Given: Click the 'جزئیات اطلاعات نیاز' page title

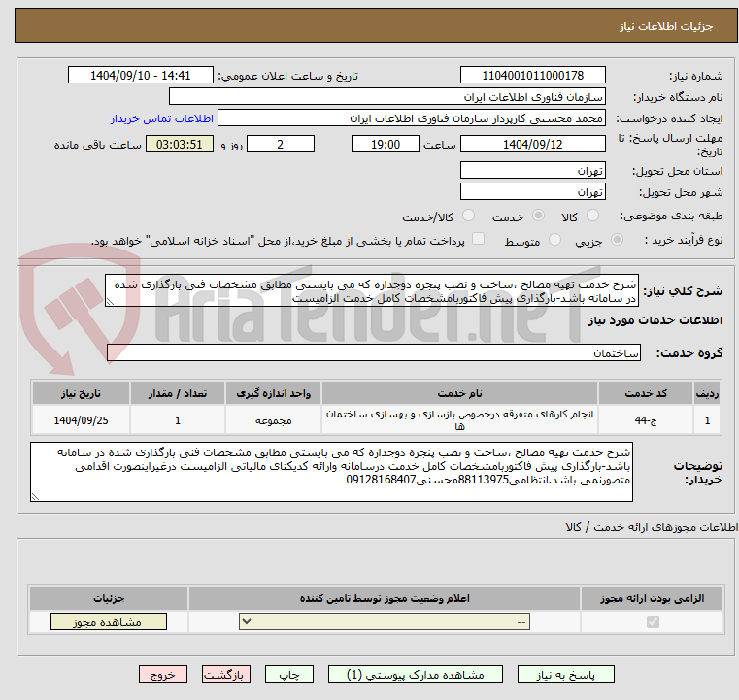Looking at the screenshot, I should 666,26.
